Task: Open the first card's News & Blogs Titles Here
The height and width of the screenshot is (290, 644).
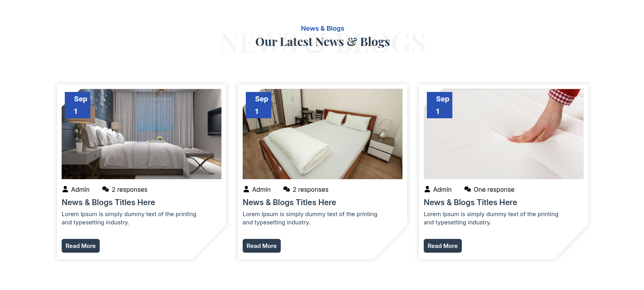Action: 108,202
